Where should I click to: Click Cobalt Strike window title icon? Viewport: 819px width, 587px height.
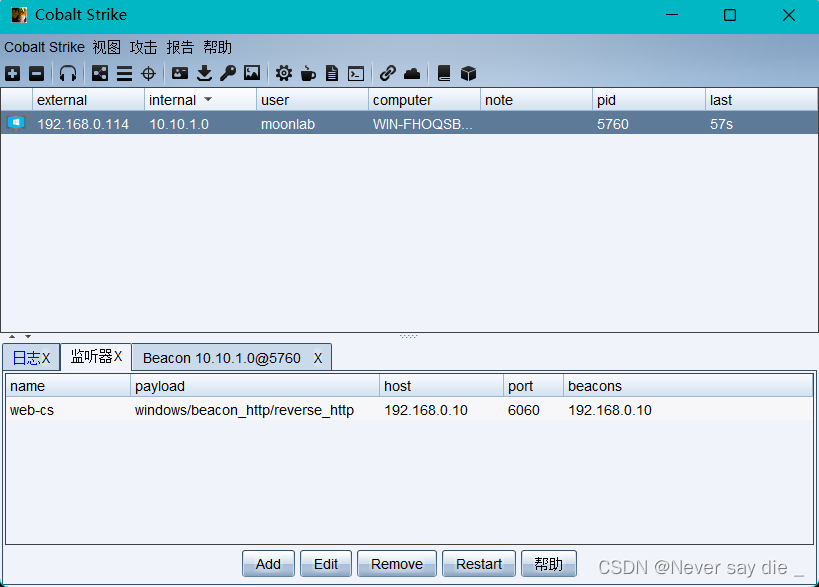(x=19, y=15)
